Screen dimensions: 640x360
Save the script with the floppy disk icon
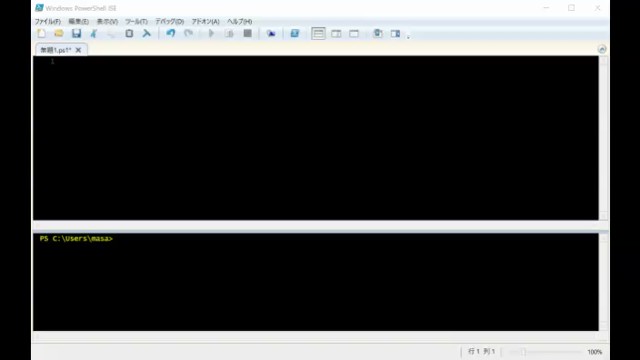pos(76,33)
